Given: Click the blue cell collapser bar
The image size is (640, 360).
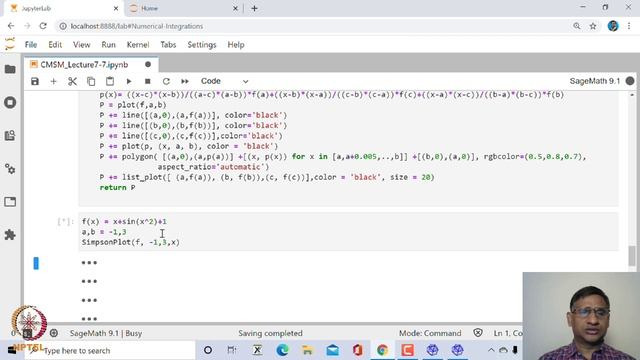Looking at the screenshot, I should pos(36,263).
